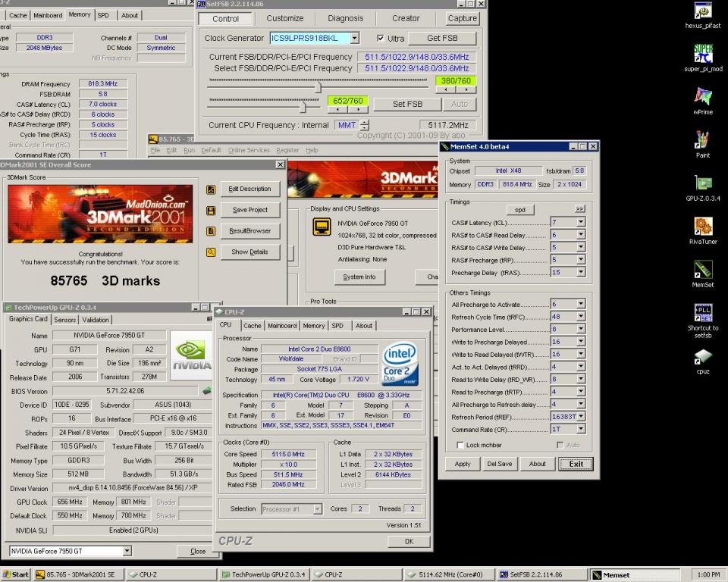Click the monitor icon in Display and CPU Settings
Screen dimensions: 728x582
pos(322,227)
